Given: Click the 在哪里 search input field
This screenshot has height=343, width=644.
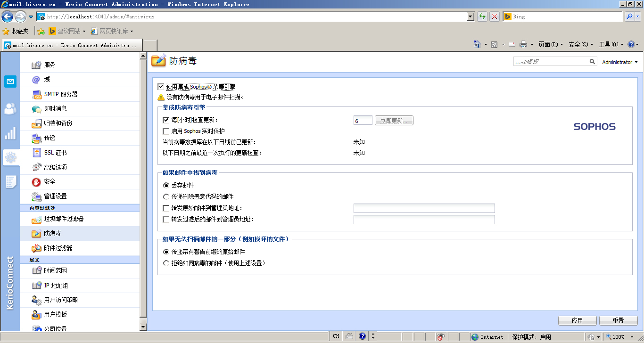Looking at the screenshot, I should coord(551,62).
